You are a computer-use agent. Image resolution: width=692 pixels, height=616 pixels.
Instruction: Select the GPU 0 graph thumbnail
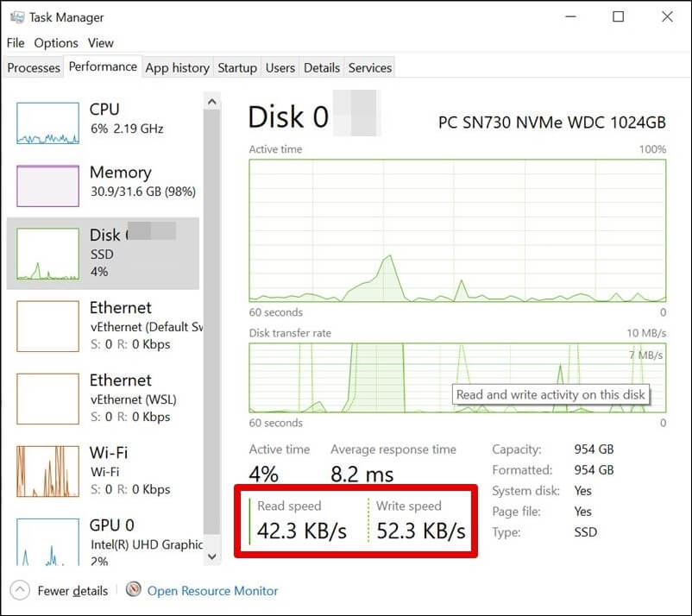tap(48, 541)
